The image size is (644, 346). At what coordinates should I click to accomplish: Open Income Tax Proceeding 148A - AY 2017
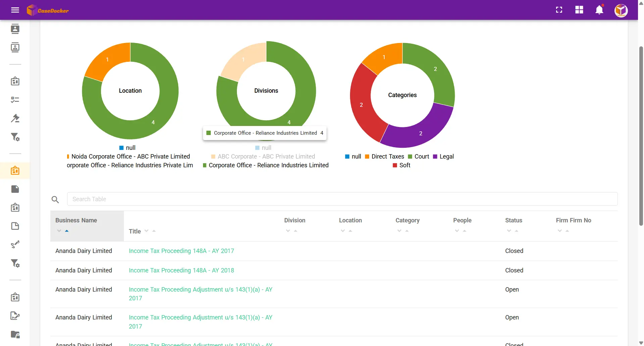tap(182, 251)
